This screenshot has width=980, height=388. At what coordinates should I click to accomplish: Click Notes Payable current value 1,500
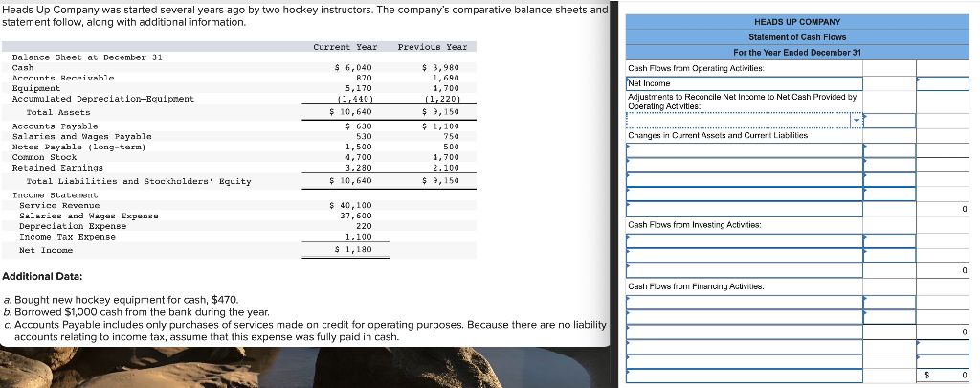pos(360,148)
